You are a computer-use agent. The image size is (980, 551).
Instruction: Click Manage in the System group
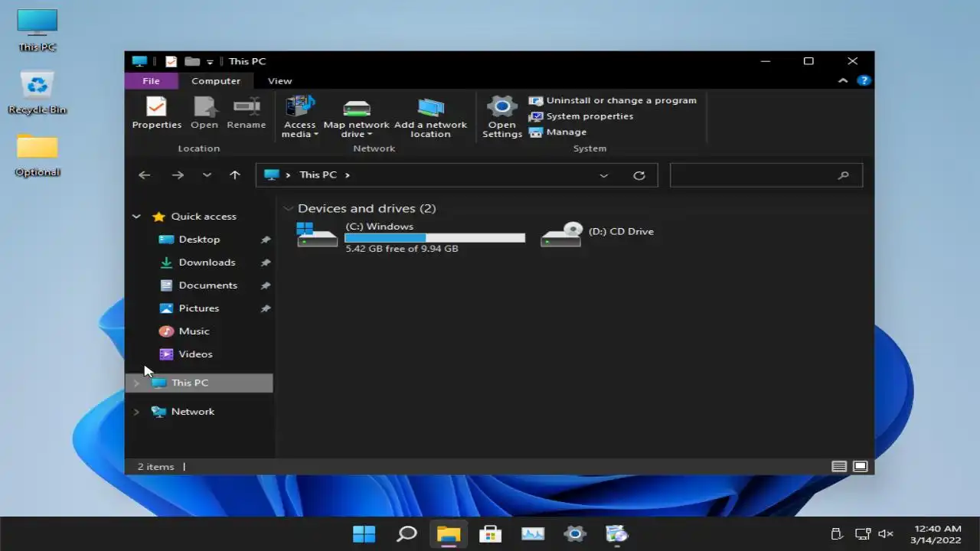[x=557, y=132]
